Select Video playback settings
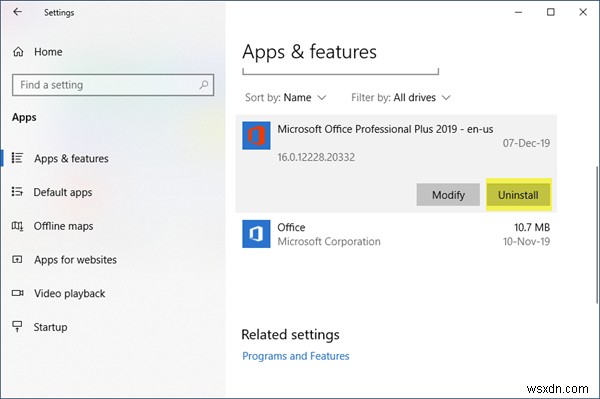Screen dimensions: 600x399 (70, 293)
